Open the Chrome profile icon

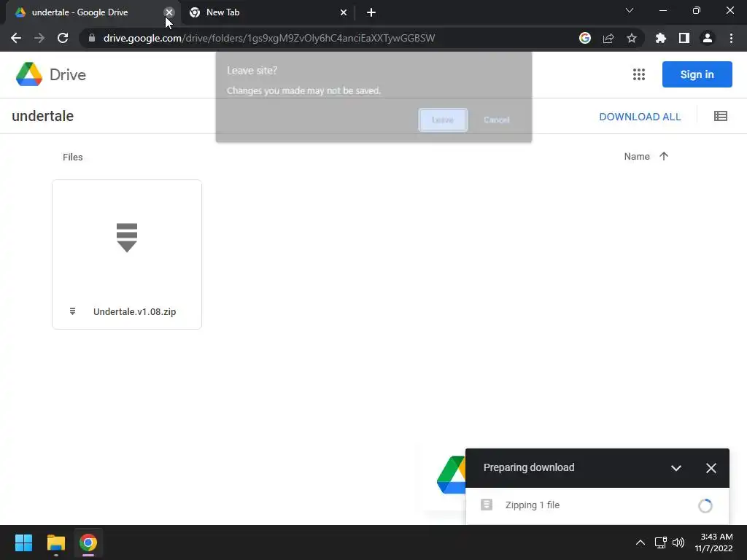click(x=708, y=38)
